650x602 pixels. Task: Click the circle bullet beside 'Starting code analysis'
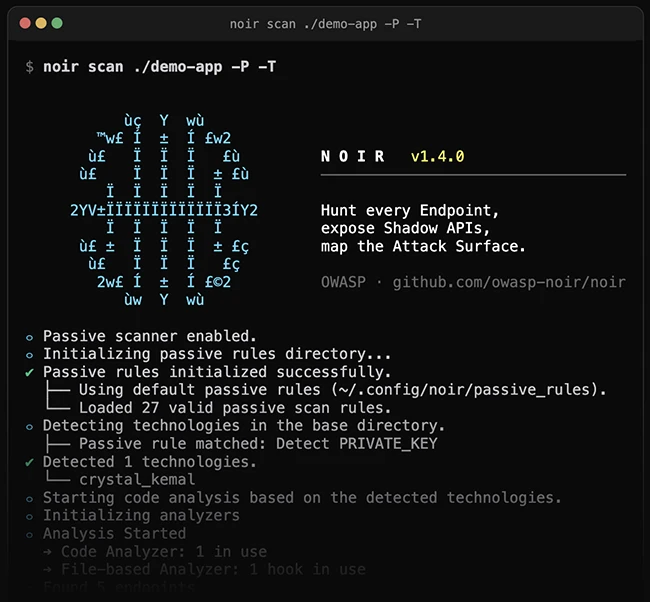(29, 499)
